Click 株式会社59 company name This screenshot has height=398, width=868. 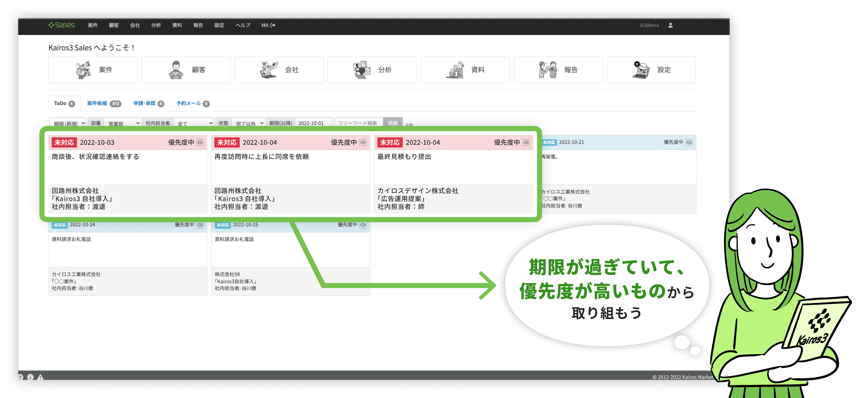pyautogui.click(x=227, y=274)
